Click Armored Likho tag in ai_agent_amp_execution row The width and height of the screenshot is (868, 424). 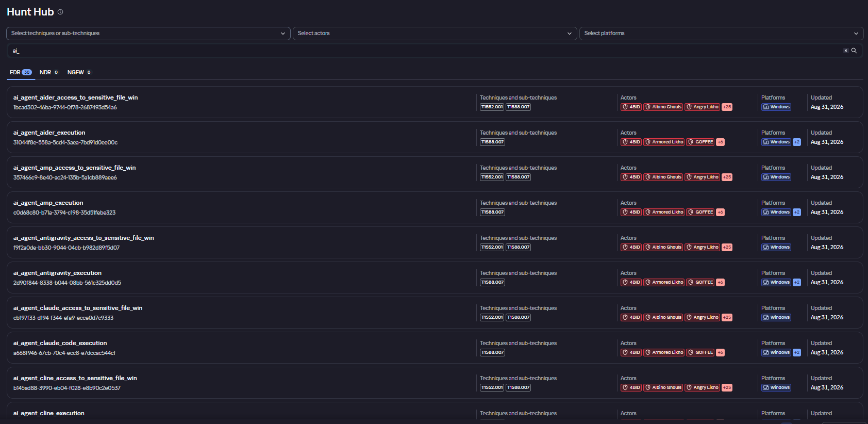click(664, 213)
